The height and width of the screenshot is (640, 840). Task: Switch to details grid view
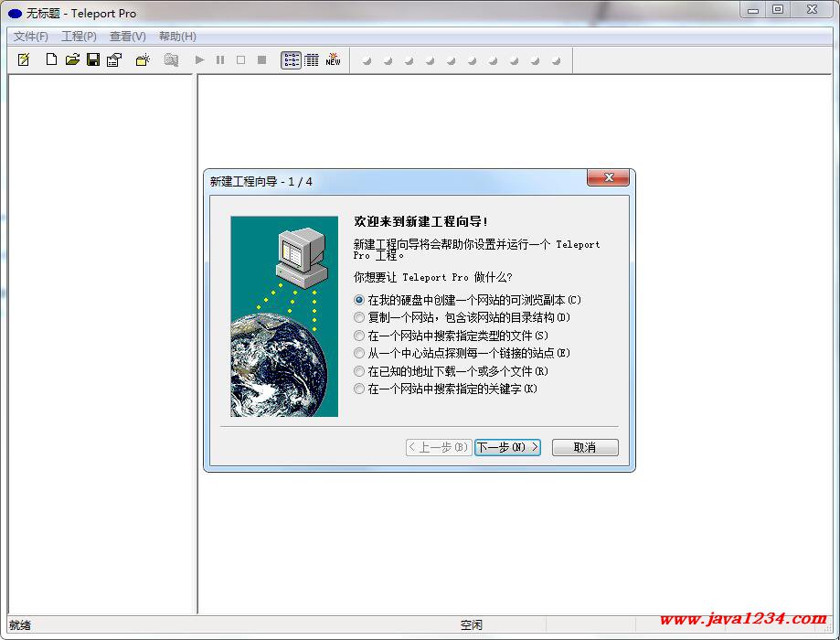[312, 60]
